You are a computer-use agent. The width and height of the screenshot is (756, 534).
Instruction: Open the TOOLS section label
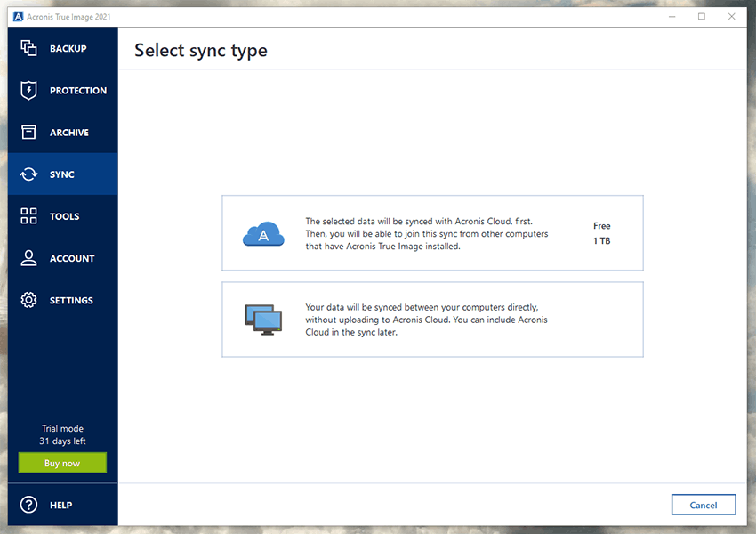[x=64, y=216]
